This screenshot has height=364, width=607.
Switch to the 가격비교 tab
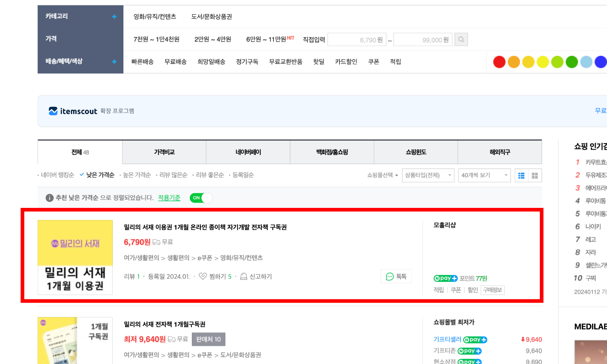[x=164, y=152]
